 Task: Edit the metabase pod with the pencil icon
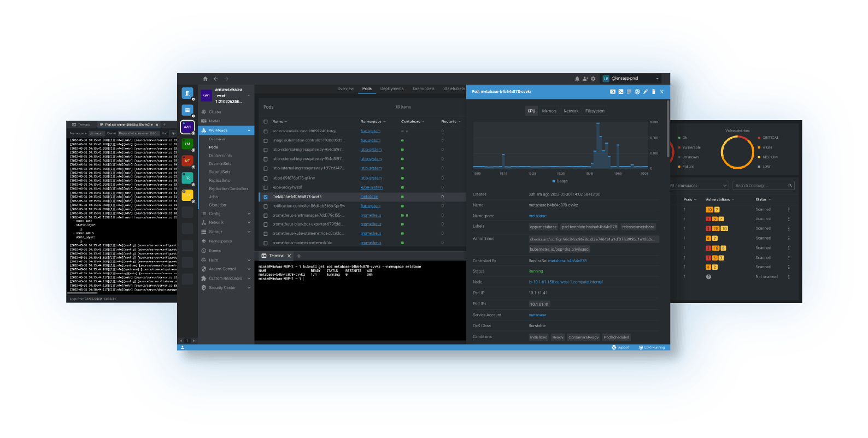pyautogui.click(x=646, y=92)
